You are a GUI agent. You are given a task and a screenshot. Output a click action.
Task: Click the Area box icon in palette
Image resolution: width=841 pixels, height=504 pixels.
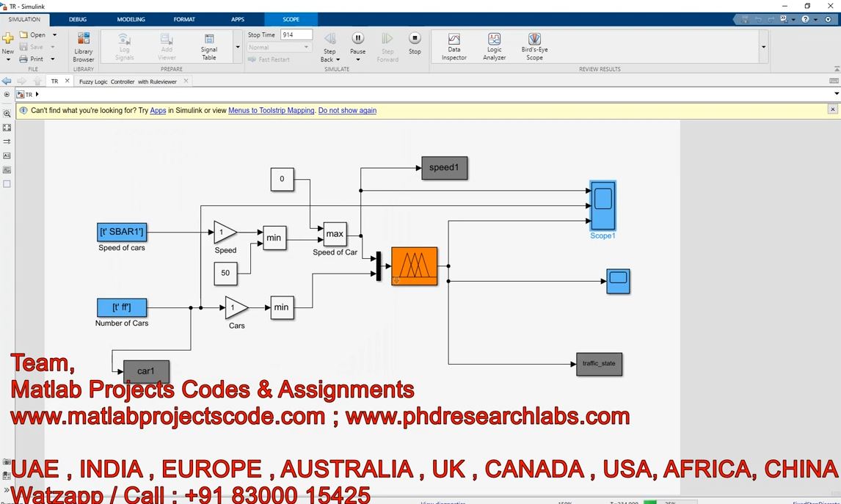(7, 184)
